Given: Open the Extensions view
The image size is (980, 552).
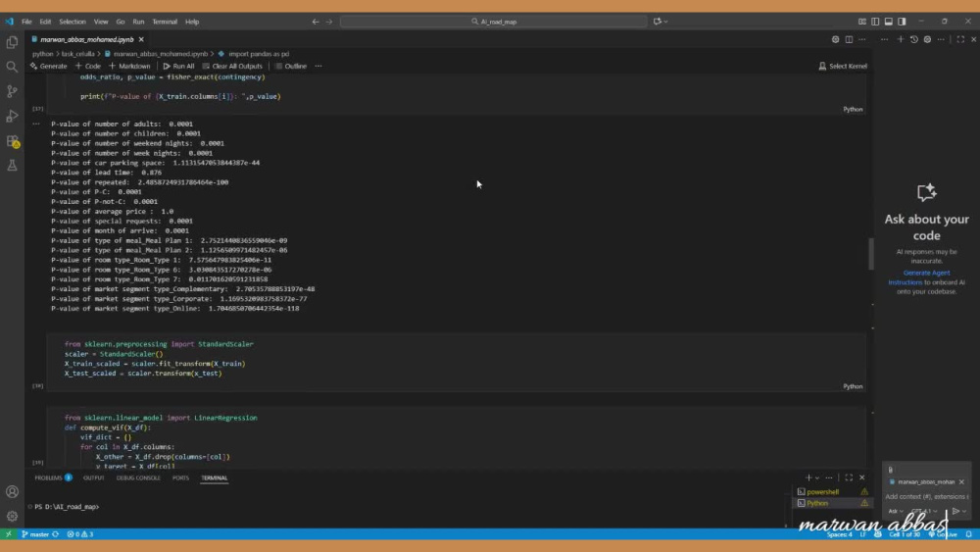Looking at the screenshot, I should [12, 141].
